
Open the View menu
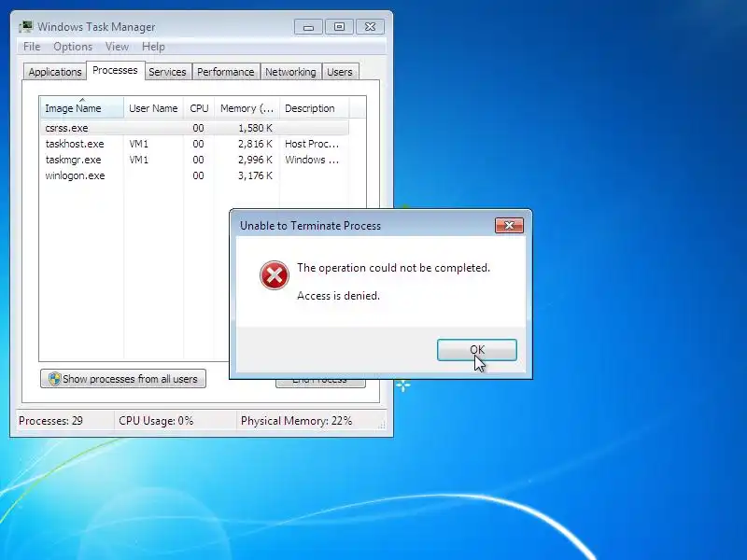click(x=117, y=47)
